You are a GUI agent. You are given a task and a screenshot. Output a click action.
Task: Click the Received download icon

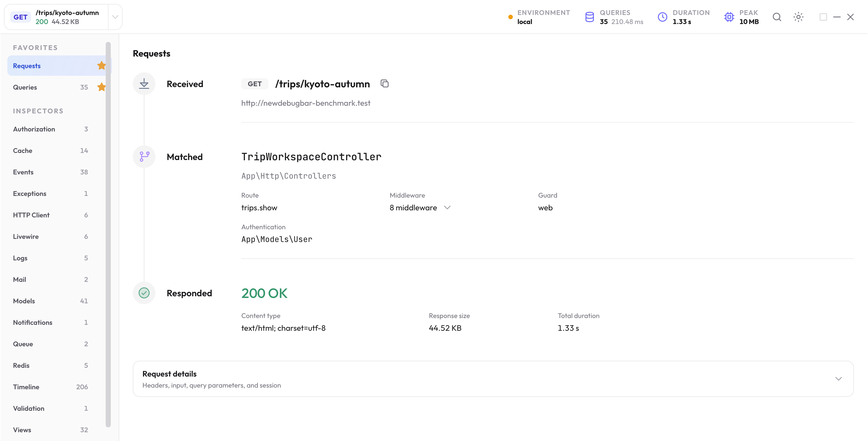(144, 83)
